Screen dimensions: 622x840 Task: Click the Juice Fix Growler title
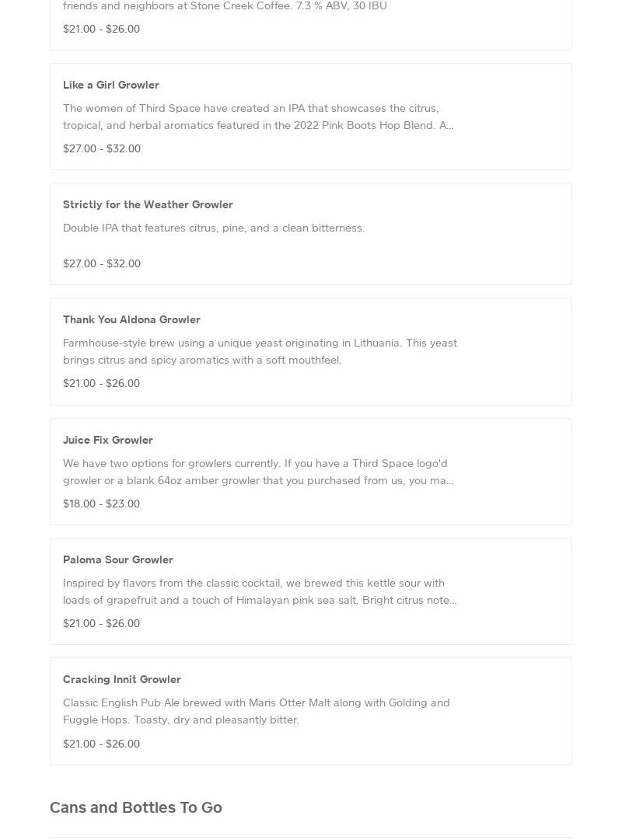[108, 440]
